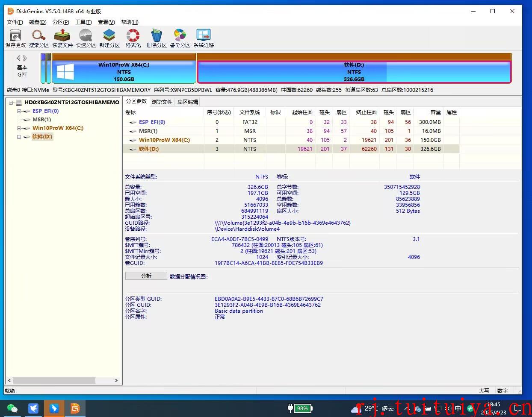
Task: Select the small MSR partition bar
Action: [49, 68]
